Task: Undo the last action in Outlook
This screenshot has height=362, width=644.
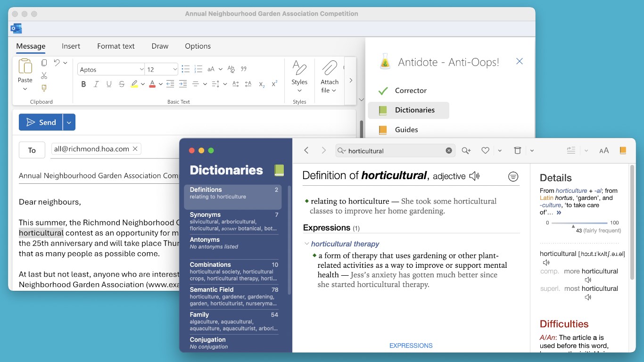Action: point(57,63)
